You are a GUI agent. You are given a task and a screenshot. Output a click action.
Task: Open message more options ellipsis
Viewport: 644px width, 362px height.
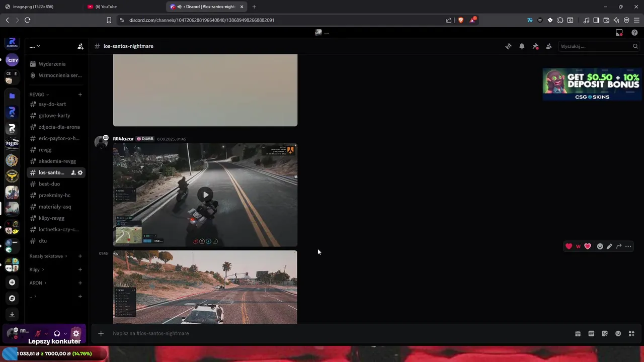pos(628,246)
